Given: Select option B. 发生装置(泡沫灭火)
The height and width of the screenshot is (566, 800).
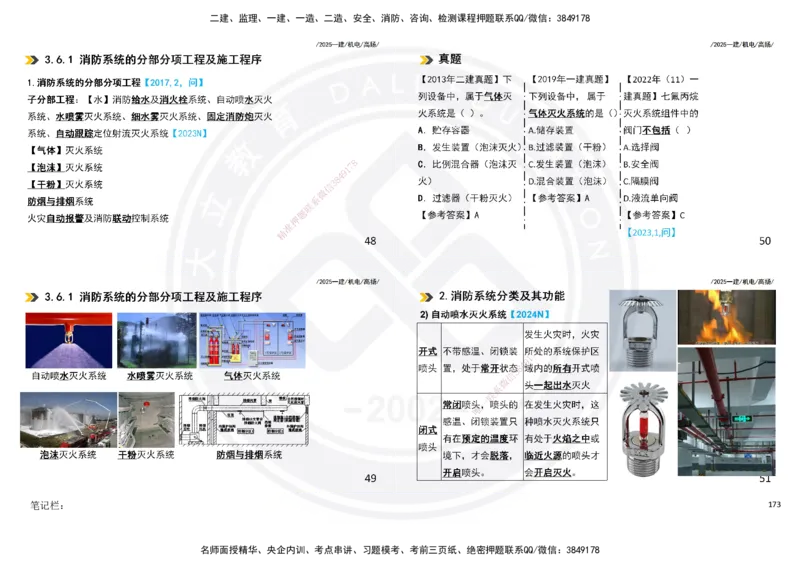Looking at the screenshot, I should click(x=469, y=147).
